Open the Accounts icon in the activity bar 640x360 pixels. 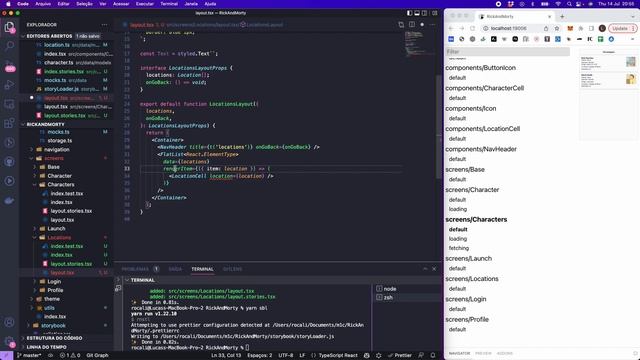[x=9, y=322]
